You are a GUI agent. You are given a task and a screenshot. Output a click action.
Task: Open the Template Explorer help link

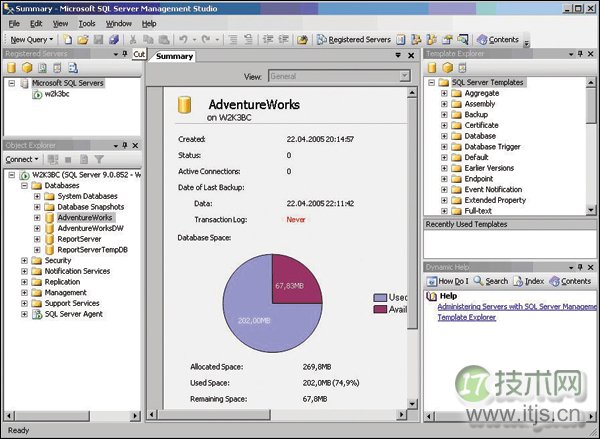coord(466,317)
